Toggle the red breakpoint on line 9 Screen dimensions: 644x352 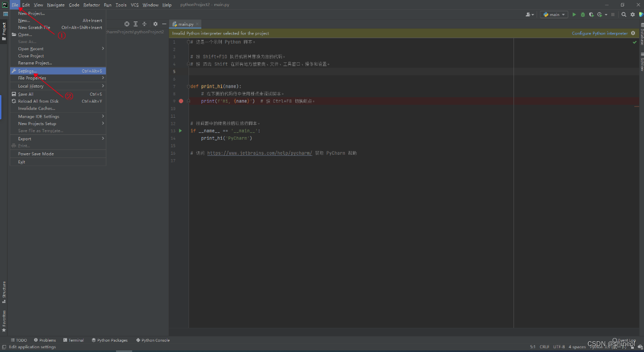(x=180, y=101)
